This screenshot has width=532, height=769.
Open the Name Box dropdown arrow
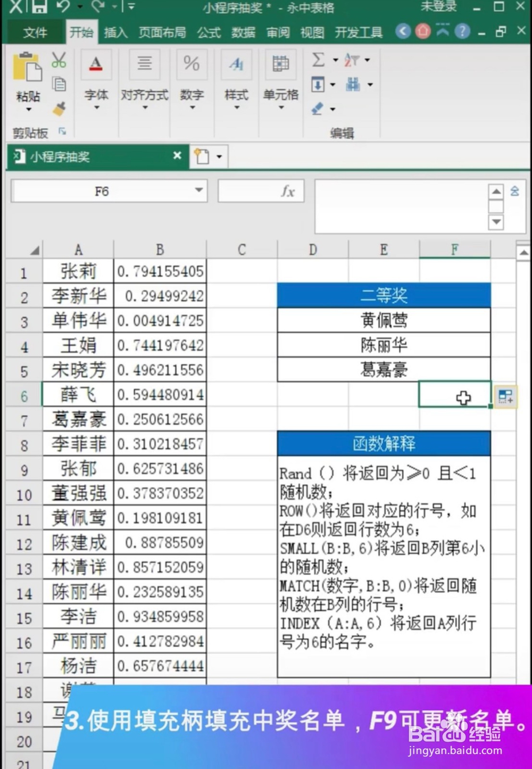click(x=199, y=191)
